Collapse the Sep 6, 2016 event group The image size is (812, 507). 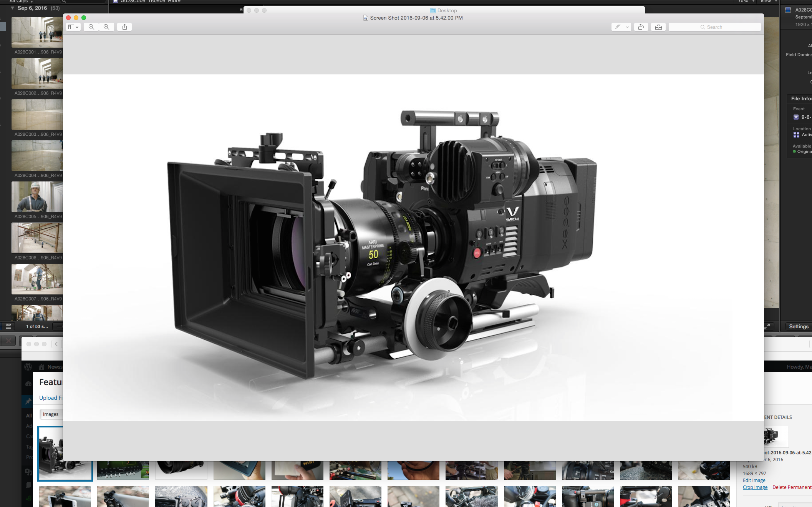pyautogui.click(x=12, y=8)
